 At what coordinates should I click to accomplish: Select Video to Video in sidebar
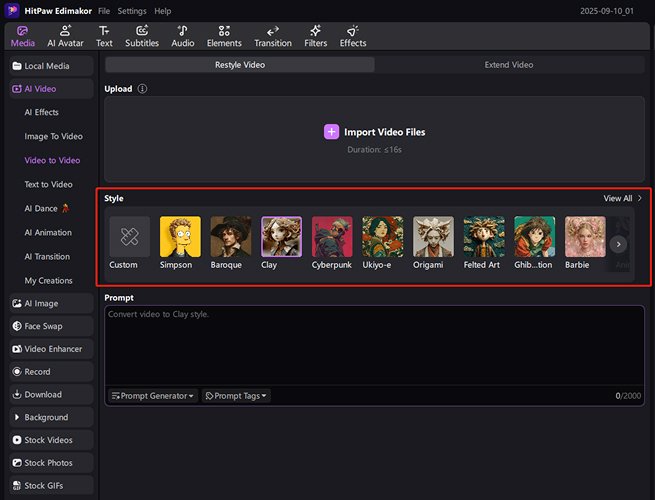point(52,160)
